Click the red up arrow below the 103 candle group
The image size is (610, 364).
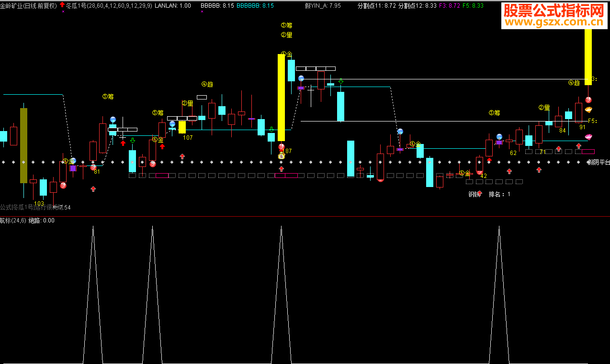[93, 189]
